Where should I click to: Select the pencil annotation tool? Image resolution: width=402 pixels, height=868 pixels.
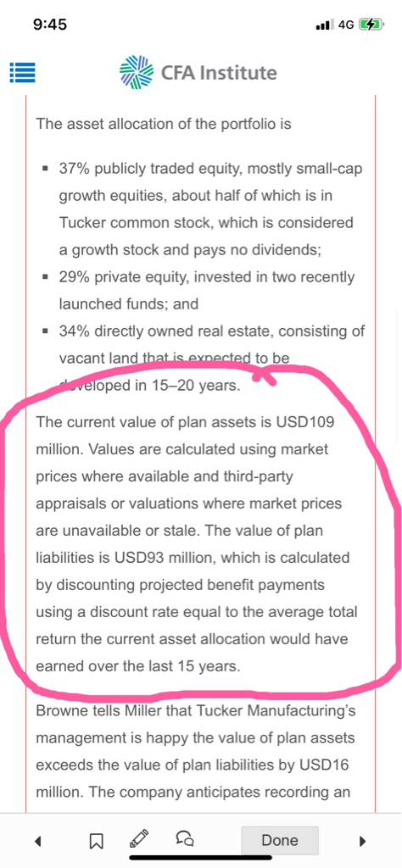pos(139,839)
